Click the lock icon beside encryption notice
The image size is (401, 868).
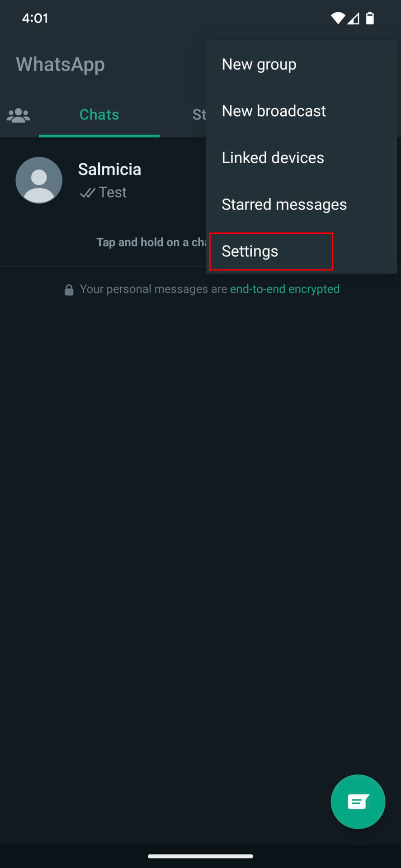69,290
